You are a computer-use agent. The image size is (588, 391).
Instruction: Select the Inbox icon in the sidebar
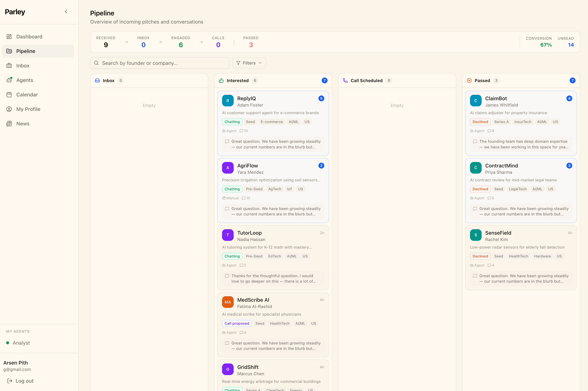point(9,66)
